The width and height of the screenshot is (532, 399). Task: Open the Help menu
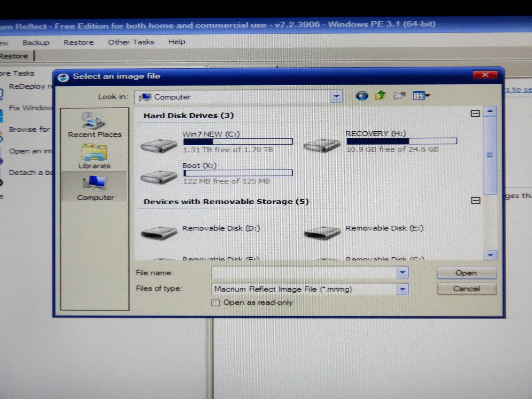click(177, 42)
